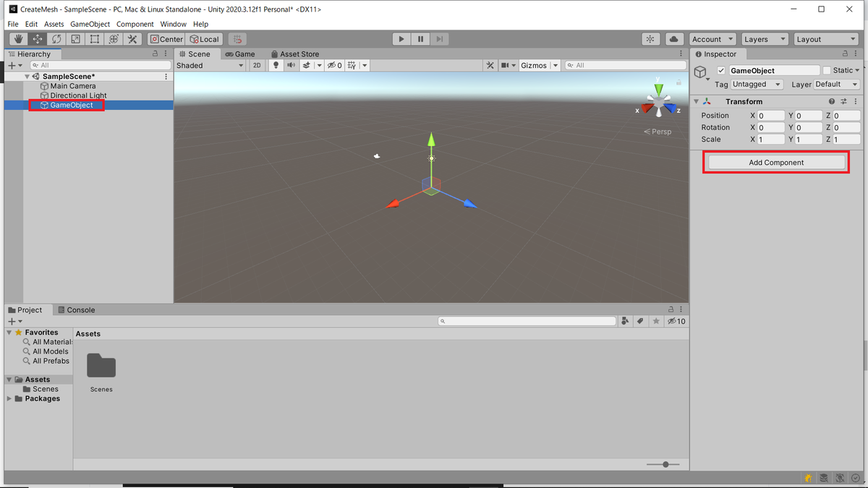The height and width of the screenshot is (488, 868).
Task: Open the Tag Untagged dropdown
Action: pyautogui.click(x=757, y=85)
